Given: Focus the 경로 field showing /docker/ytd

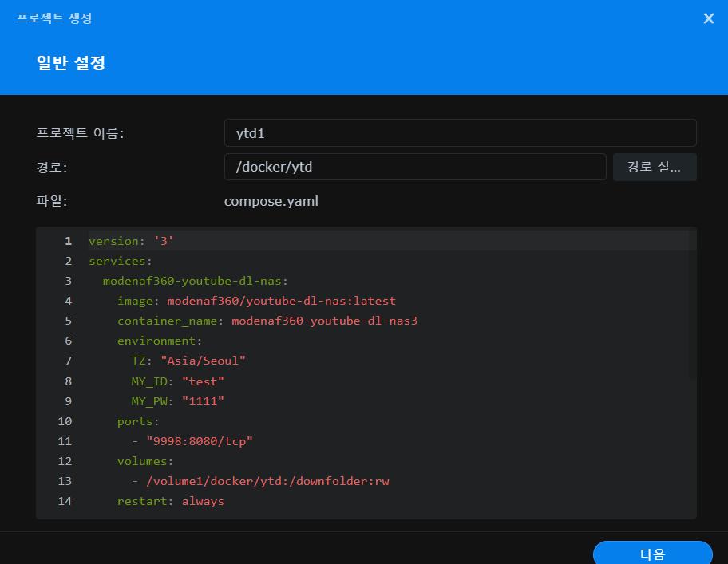Looking at the screenshot, I should pos(415,167).
